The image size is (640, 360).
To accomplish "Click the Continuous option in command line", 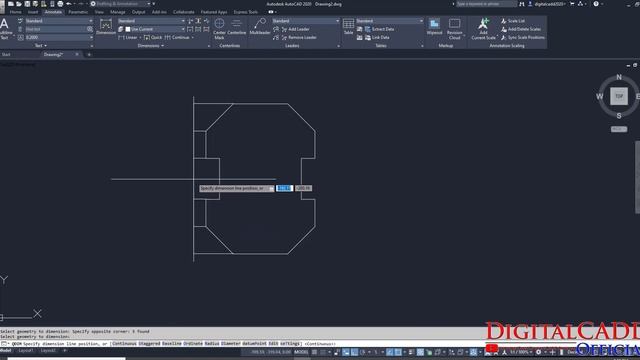I will (124, 344).
